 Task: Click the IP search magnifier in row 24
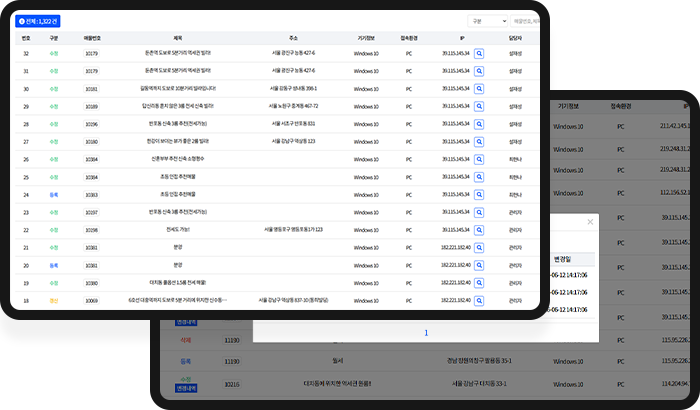(479, 195)
